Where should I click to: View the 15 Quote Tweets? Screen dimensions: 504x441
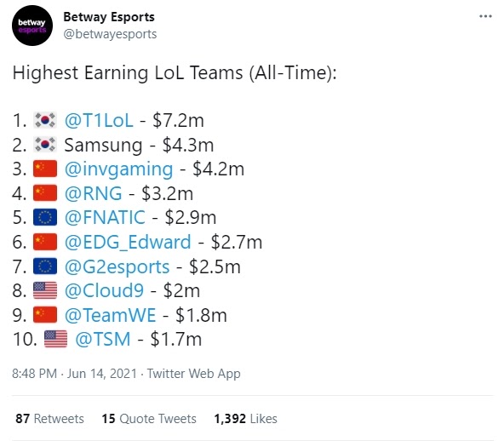(149, 419)
